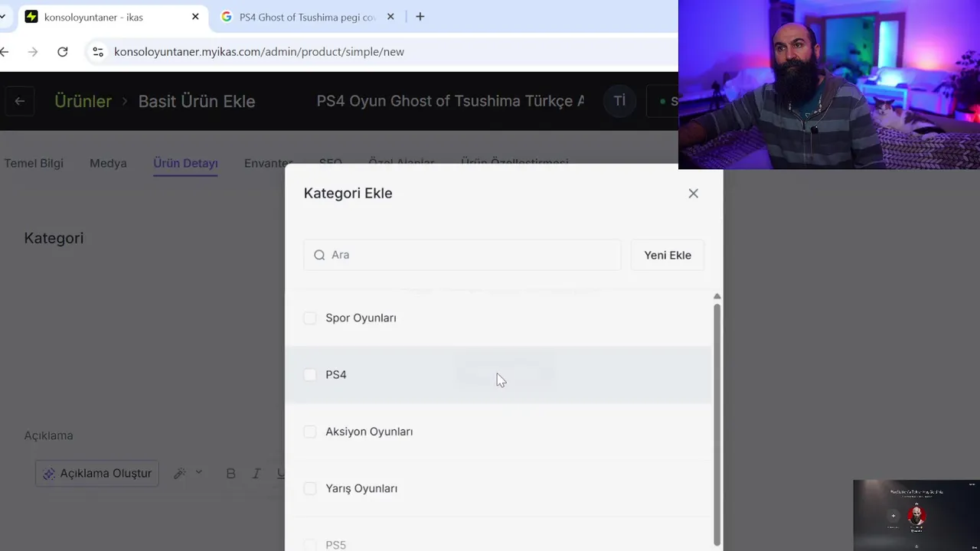Open the browser tab list dropdown
The height and width of the screenshot is (551, 980).
coord(3,17)
